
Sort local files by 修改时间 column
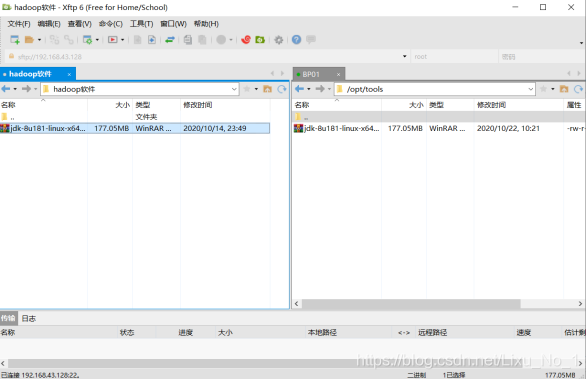(225, 105)
